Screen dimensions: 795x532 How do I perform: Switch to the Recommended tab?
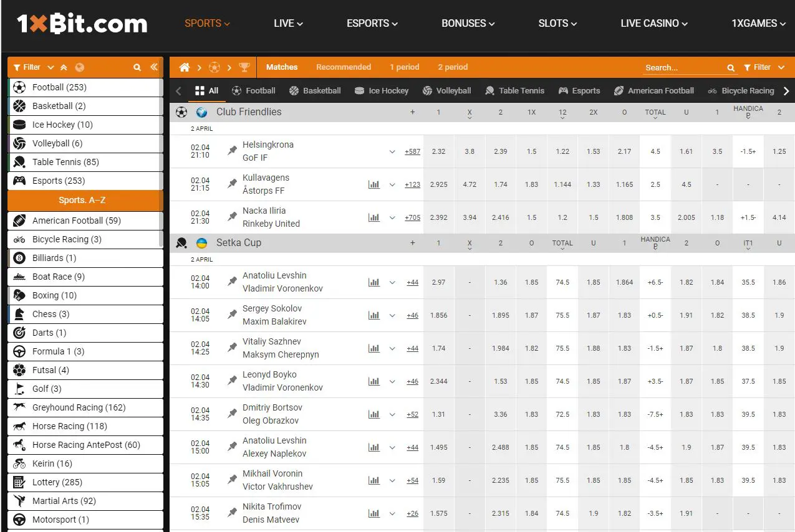point(344,67)
